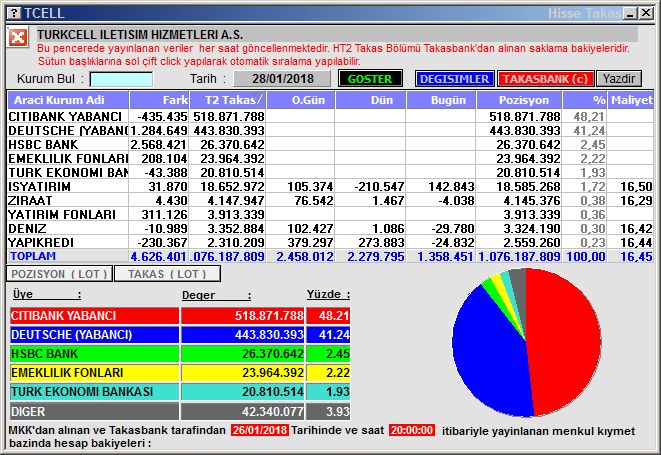The image size is (661, 455).
Task: Click the TAKASBANK (c) button
Action: click(545, 79)
